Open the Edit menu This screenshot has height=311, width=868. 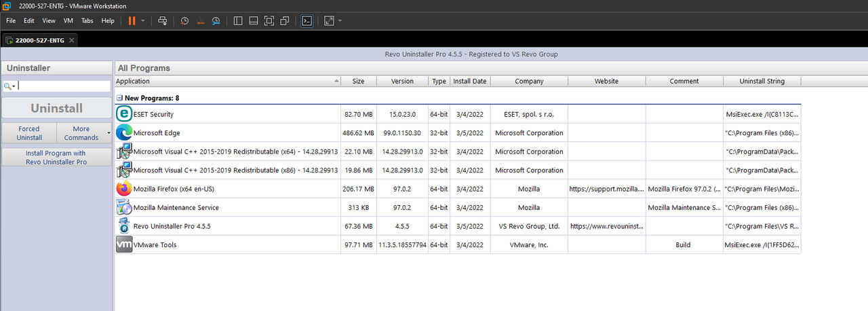pos(29,20)
